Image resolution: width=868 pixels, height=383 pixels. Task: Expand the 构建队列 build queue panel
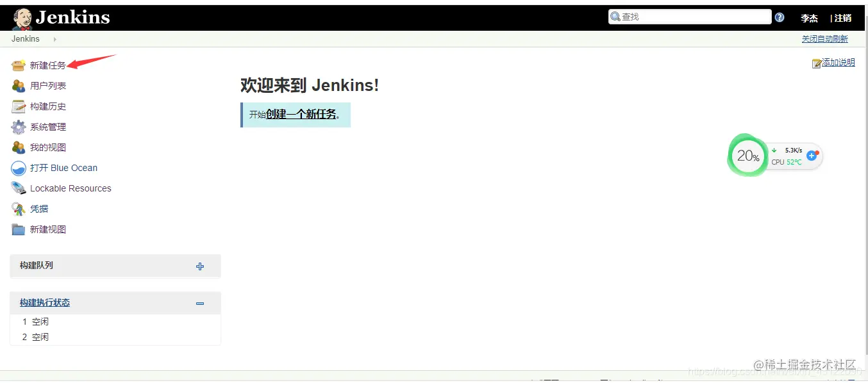[200, 266]
